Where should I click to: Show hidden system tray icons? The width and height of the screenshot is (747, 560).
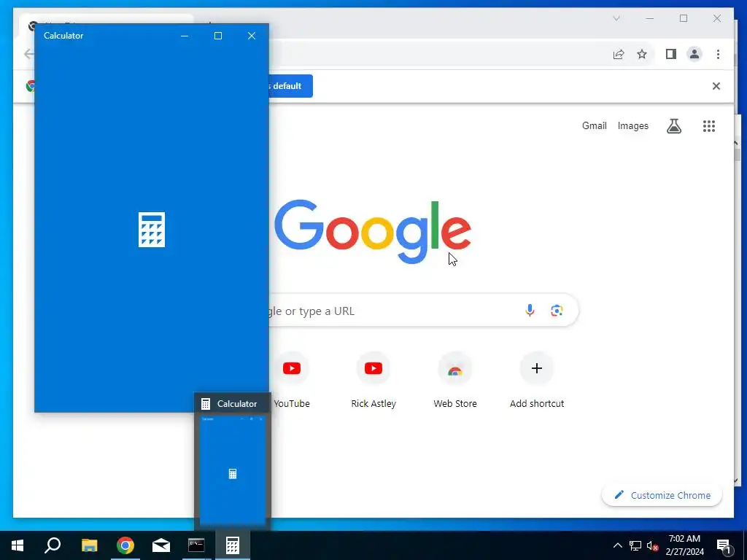pos(617,545)
